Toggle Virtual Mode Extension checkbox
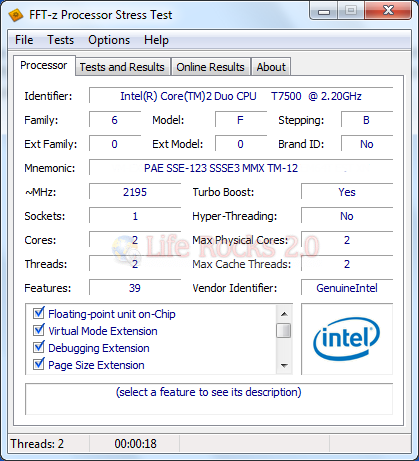 39,330
